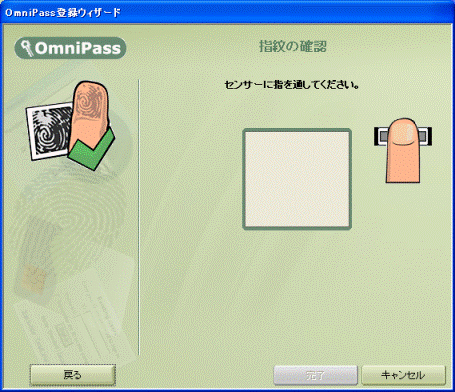Screen dimensions: 455x392
Task: Click the greyed-out 完了 (Finish) button
Action: [x=315, y=375]
